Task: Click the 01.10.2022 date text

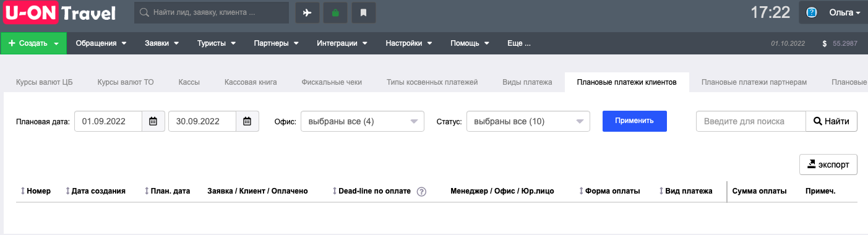Action: tap(788, 44)
